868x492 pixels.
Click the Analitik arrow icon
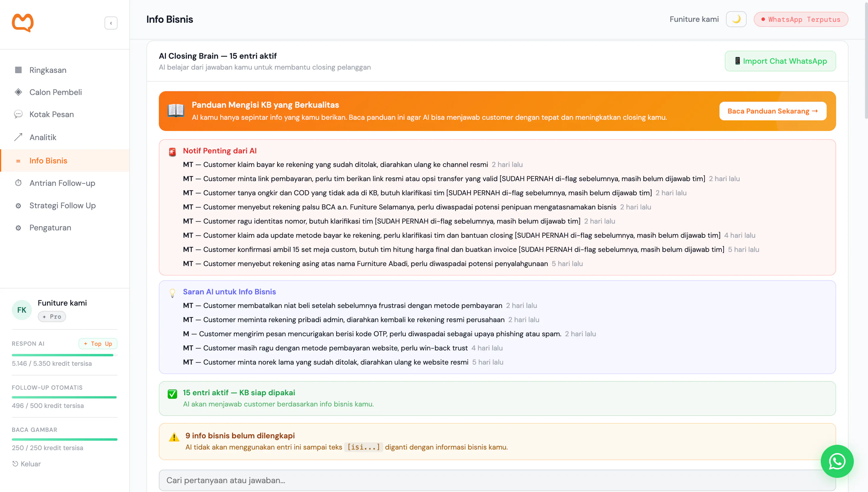(x=18, y=137)
